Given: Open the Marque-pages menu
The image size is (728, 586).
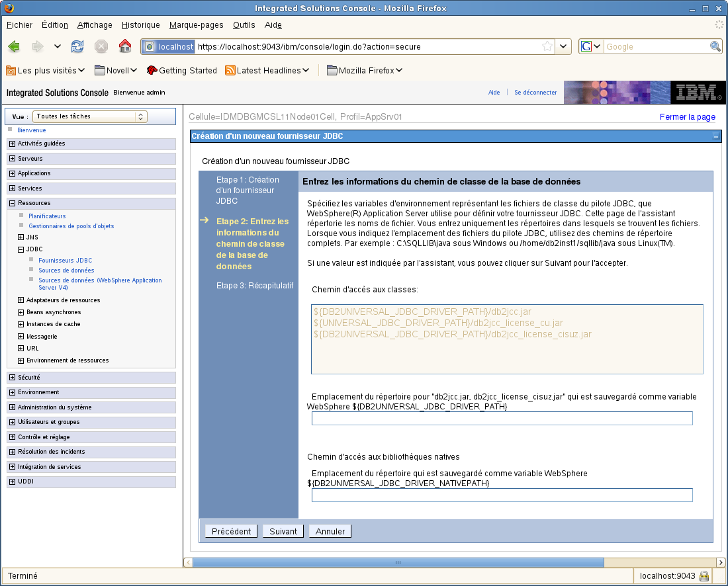Looking at the screenshot, I should tap(196, 25).
